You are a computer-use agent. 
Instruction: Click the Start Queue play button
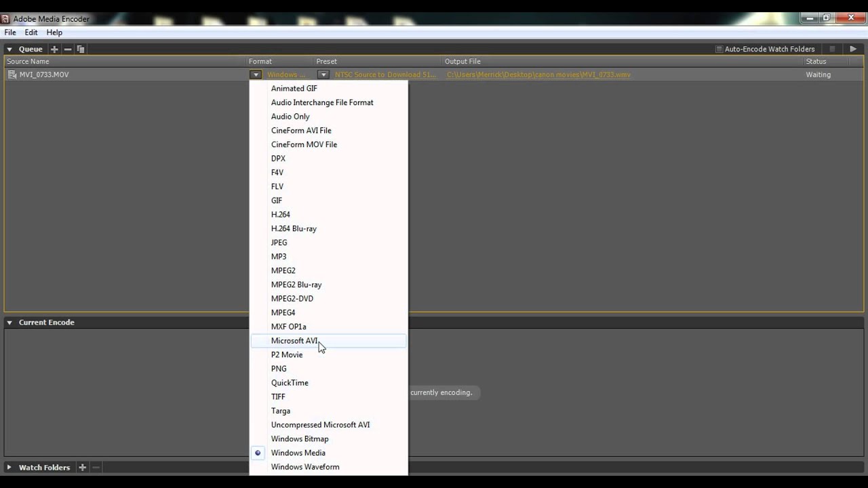[x=853, y=49]
